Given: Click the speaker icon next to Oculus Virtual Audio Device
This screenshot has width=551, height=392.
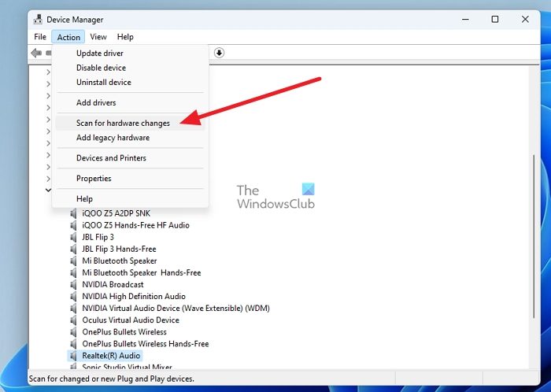Looking at the screenshot, I should [x=73, y=320].
